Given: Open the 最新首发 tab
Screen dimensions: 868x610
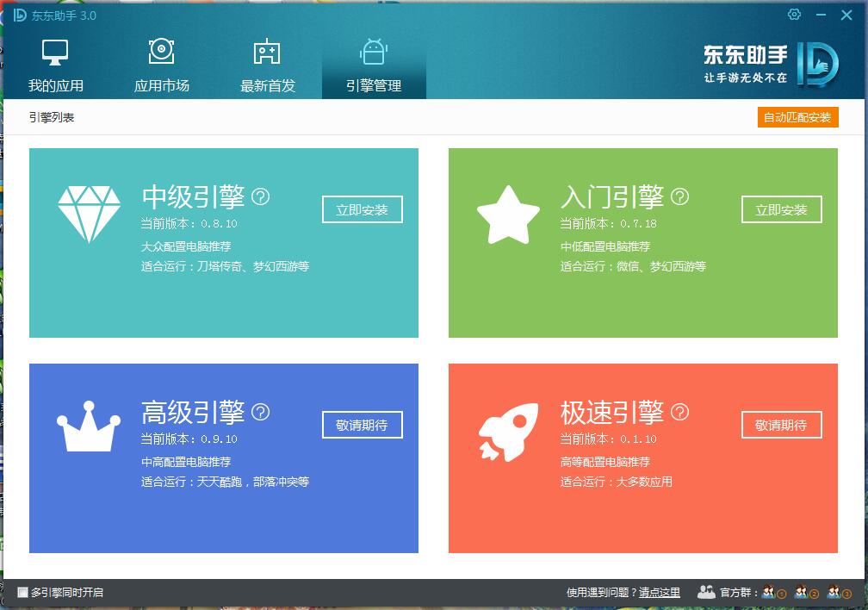Looking at the screenshot, I should pyautogui.click(x=267, y=65).
